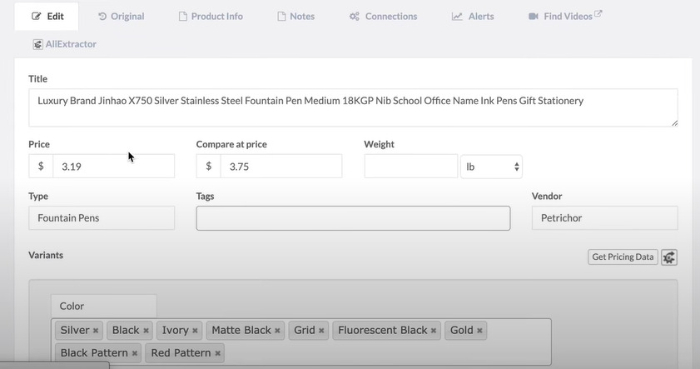Viewport: 700px width, 369px height.
Task: Click the dollar sign beside Price
Action: 41,166
